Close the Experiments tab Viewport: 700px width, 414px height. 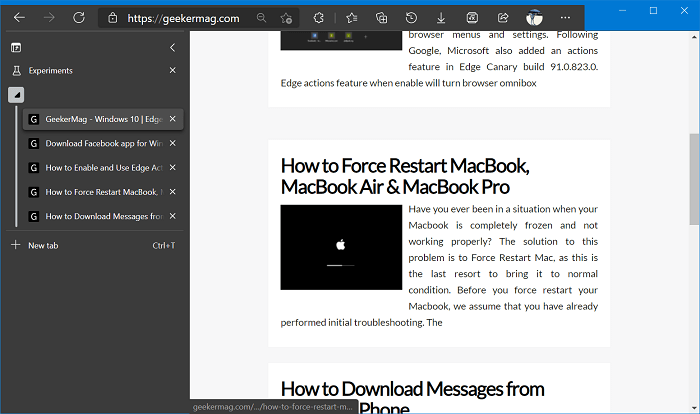tap(173, 70)
